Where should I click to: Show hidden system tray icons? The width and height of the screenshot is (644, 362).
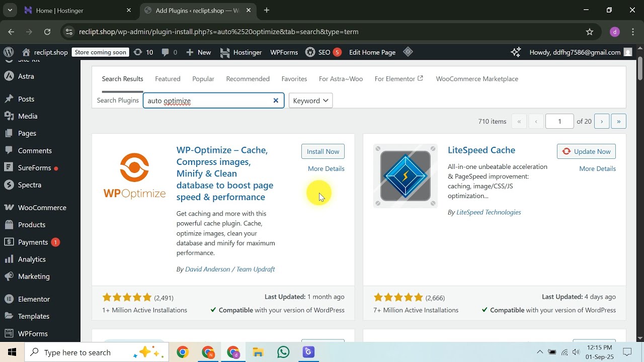(540, 352)
